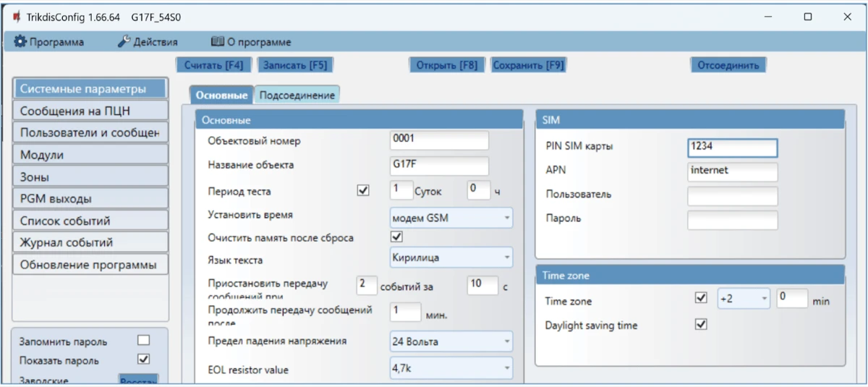Click the book icon next to О программе

coord(217,42)
